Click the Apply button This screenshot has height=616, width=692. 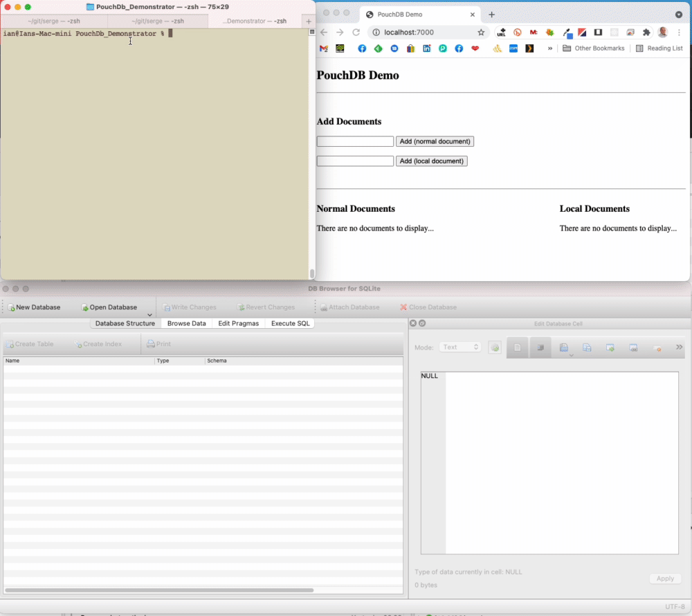click(664, 579)
